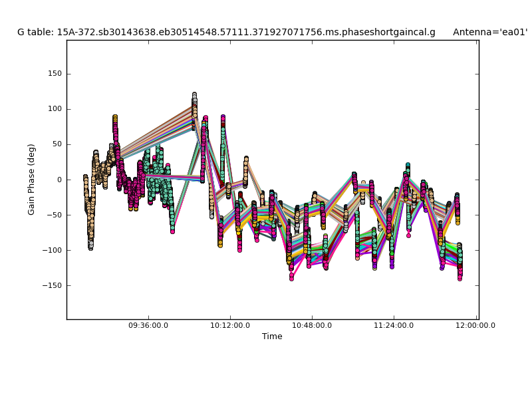Click the 10:12:00.0 time tick label
532x399 pixels.
click(x=230, y=325)
